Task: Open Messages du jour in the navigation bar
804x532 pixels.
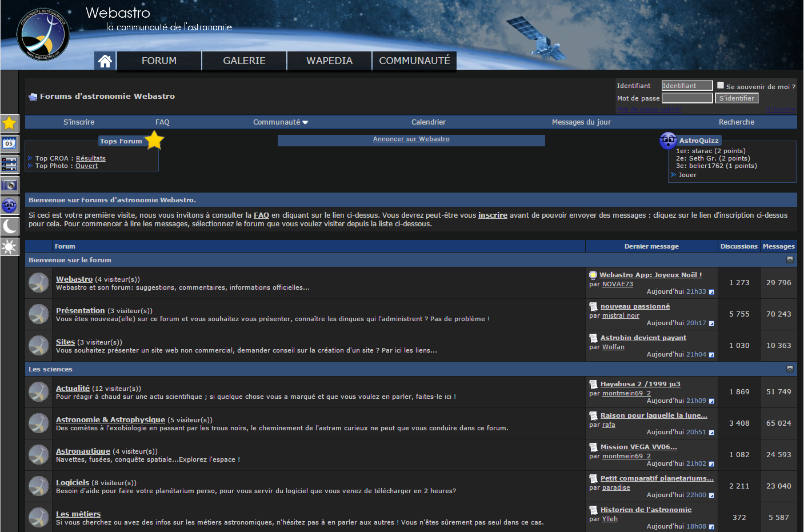Action: pos(581,122)
